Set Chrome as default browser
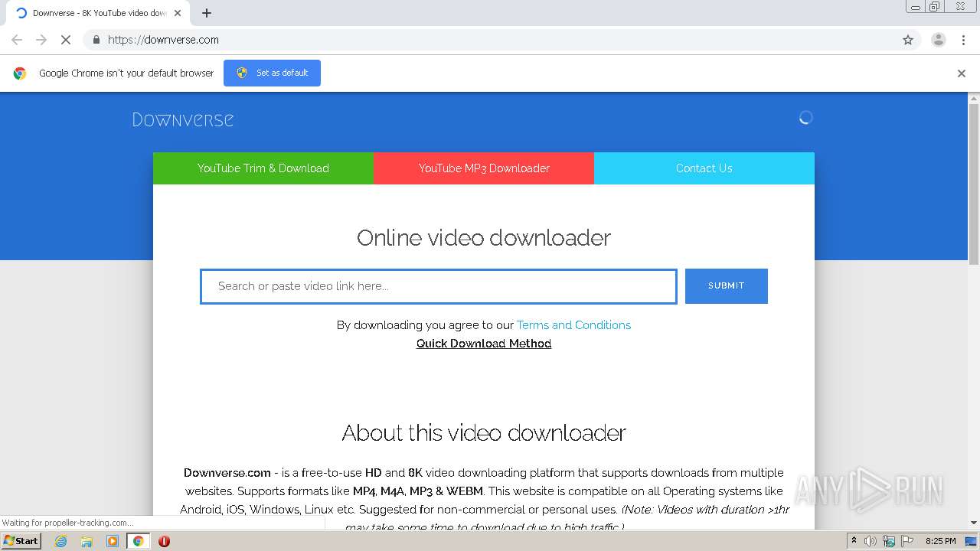The image size is (980, 551). click(272, 73)
